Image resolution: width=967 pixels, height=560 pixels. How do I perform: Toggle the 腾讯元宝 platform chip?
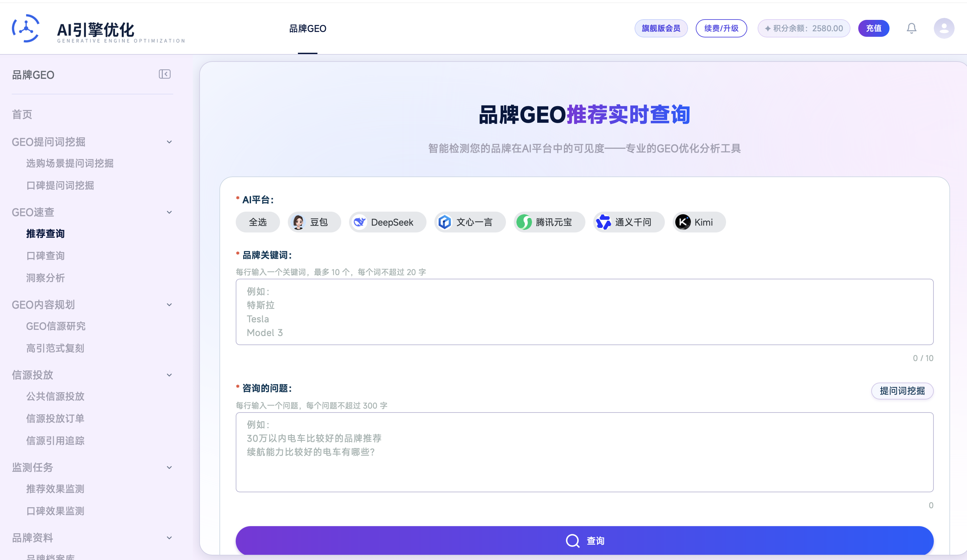click(x=549, y=222)
